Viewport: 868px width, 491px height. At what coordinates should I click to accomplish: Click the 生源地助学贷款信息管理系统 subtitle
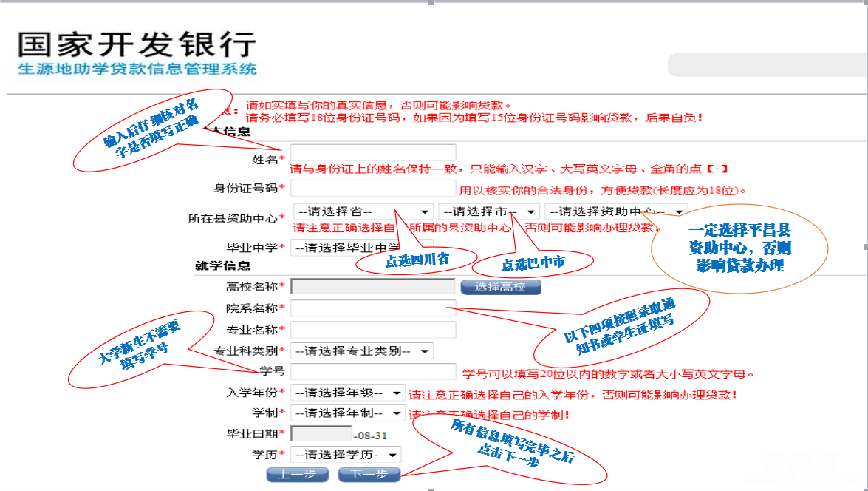(137, 70)
